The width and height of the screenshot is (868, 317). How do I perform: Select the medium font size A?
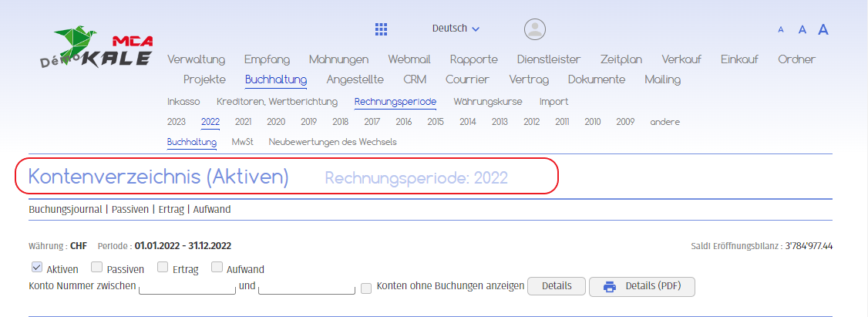802,30
